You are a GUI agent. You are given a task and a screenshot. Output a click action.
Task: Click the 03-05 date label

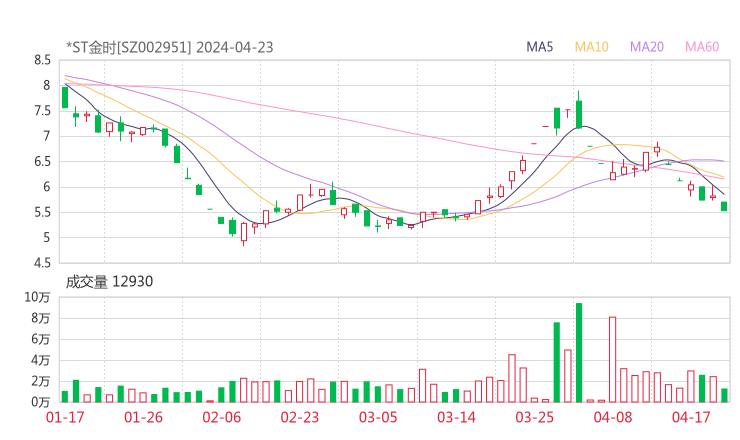coord(378,417)
